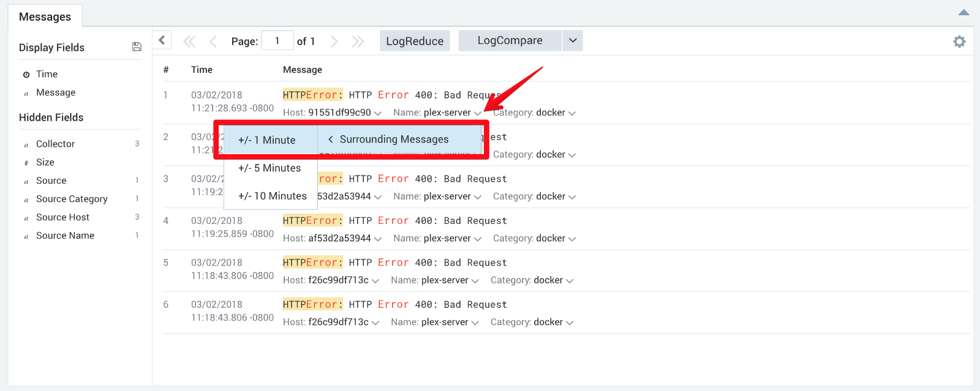This screenshot has width=980, height=391.
Task: Add the Size hidden field
Action: (x=45, y=162)
